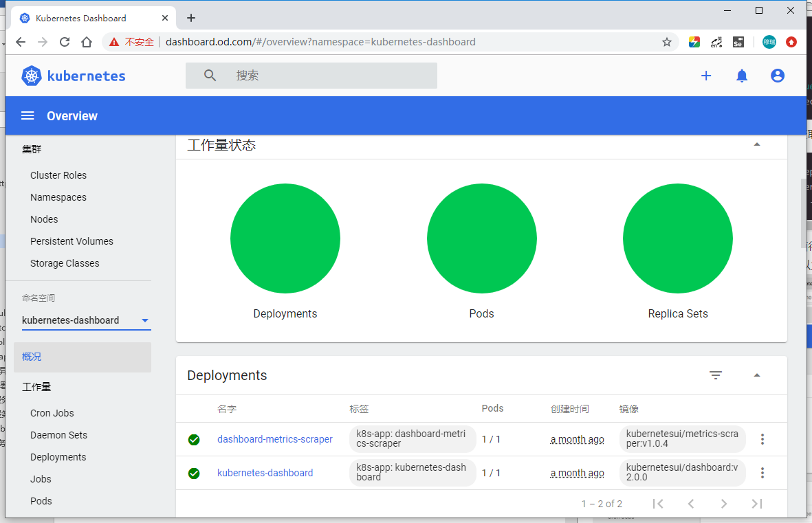This screenshot has width=812, height=523.
Task: Open Namespaces in sidebar
Action: pos(58,197)
